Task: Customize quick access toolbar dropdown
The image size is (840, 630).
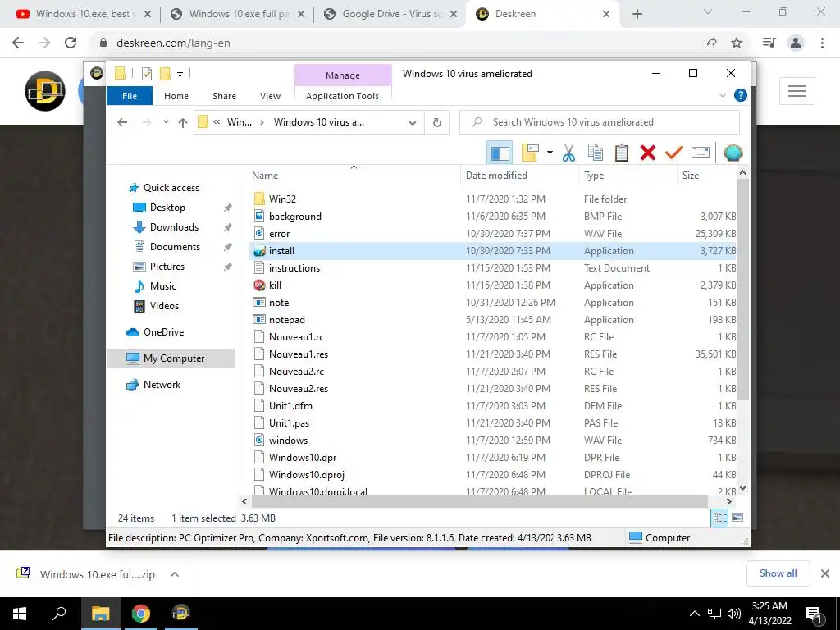Action: [180, 75]
